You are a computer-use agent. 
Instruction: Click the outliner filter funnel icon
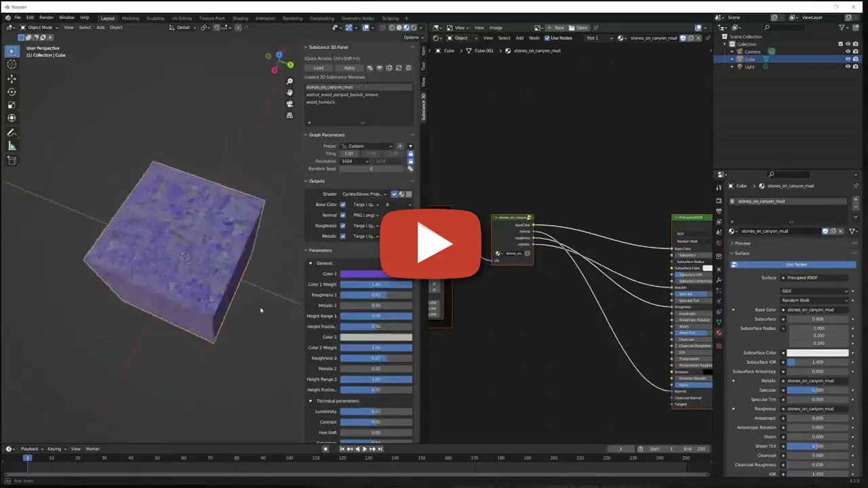pos(842,28)
